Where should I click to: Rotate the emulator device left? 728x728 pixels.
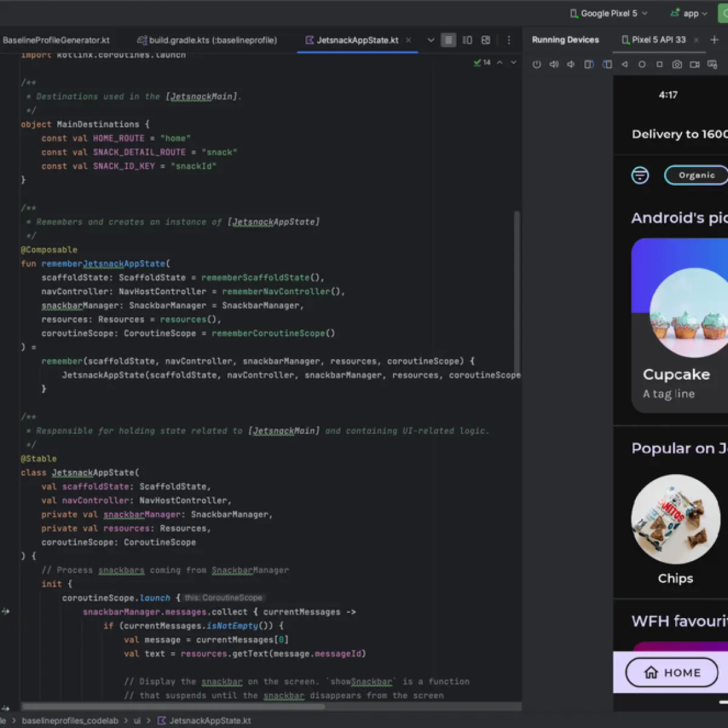point(588,64)
